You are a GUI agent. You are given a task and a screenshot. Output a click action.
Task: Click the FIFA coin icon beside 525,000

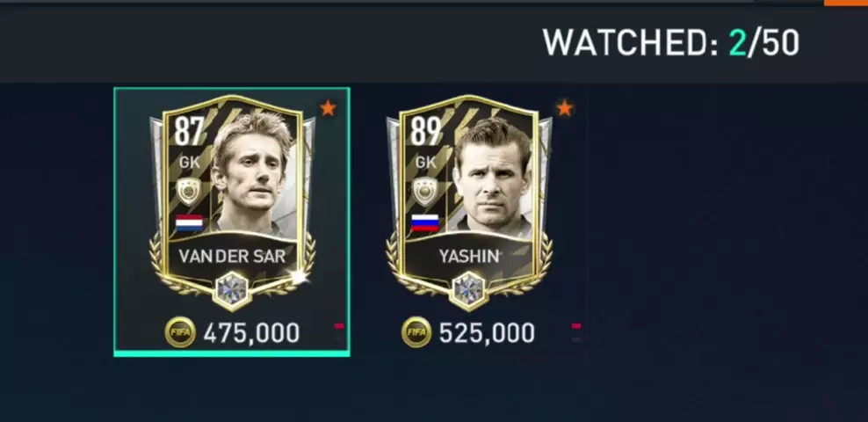coord(416,332)
